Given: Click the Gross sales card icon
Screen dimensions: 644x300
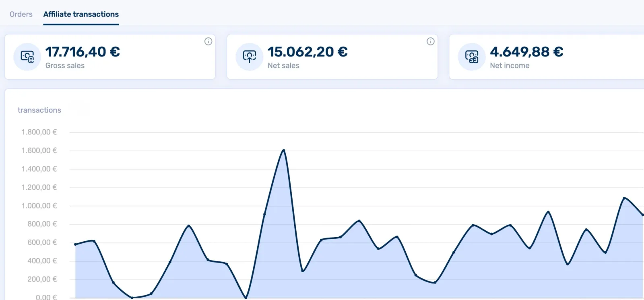Looking at the screenshot, I should 27,57.
